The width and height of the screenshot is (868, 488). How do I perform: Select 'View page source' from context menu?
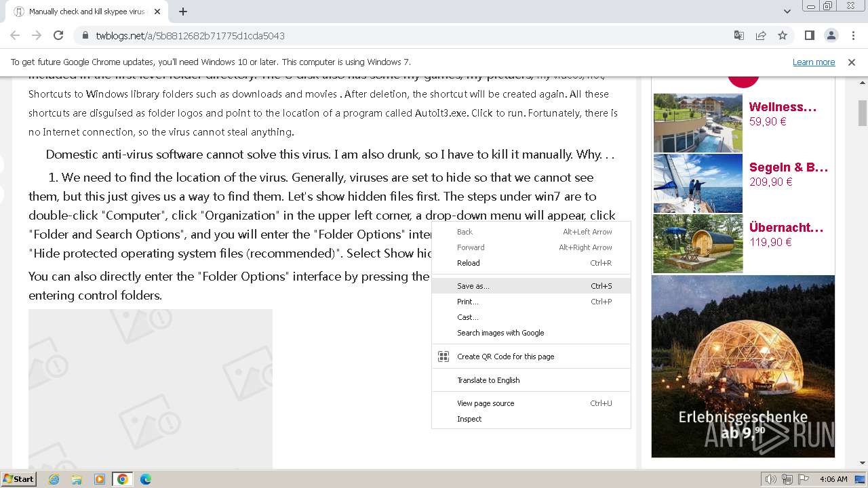[531, 403]
